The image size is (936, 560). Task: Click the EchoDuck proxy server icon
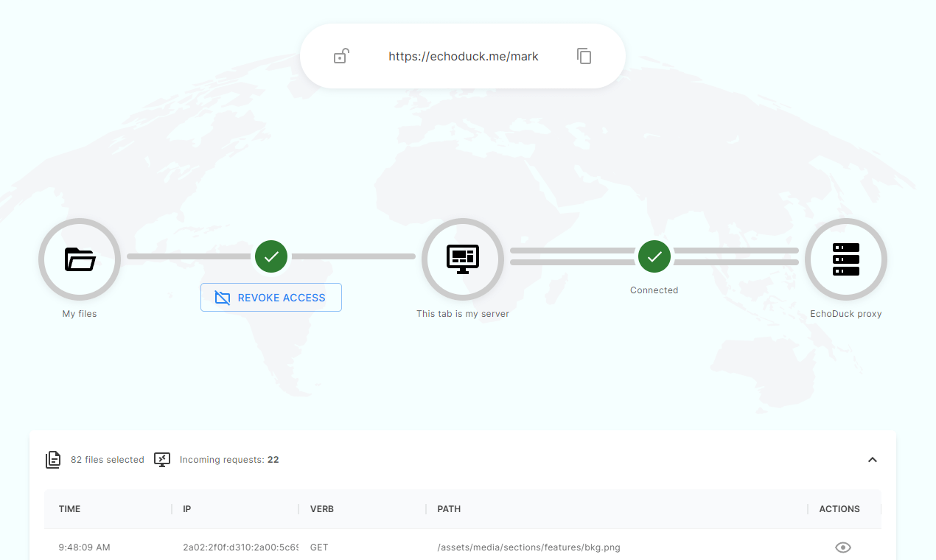click(x=845, y=259)
